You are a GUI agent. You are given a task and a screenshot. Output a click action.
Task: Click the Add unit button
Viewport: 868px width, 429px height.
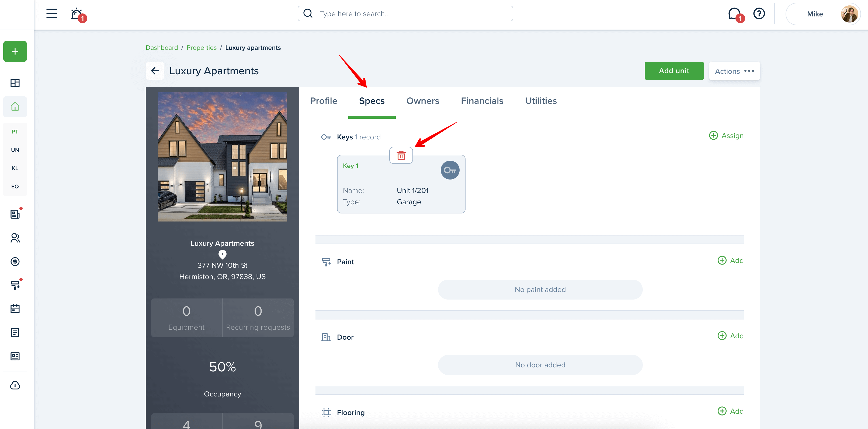[674, 71]
